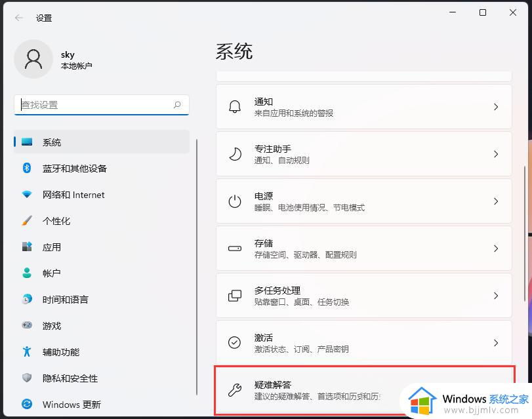Viewport: 532px width, 419px height.
Task: Click the 通知 bell icon
Action: [x=235, y=106]
